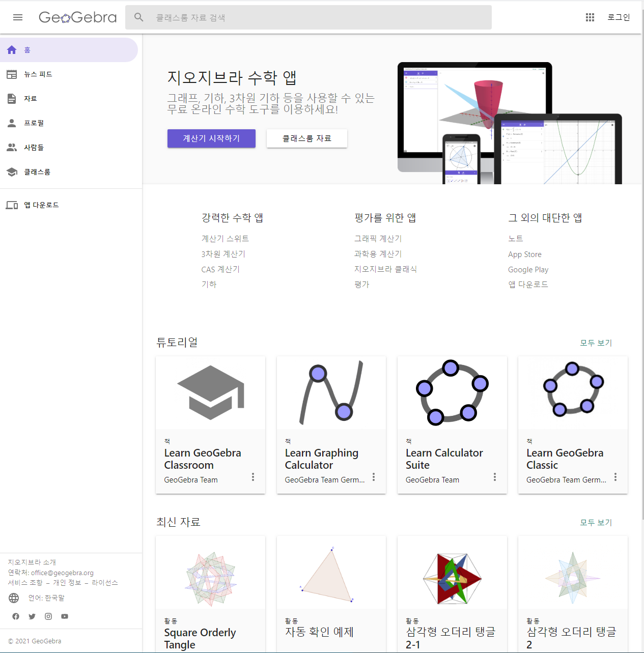The width and height of the screenshot is (644, 653).
Task: Open the 서비스 조항 footer link
Action: 25,583
